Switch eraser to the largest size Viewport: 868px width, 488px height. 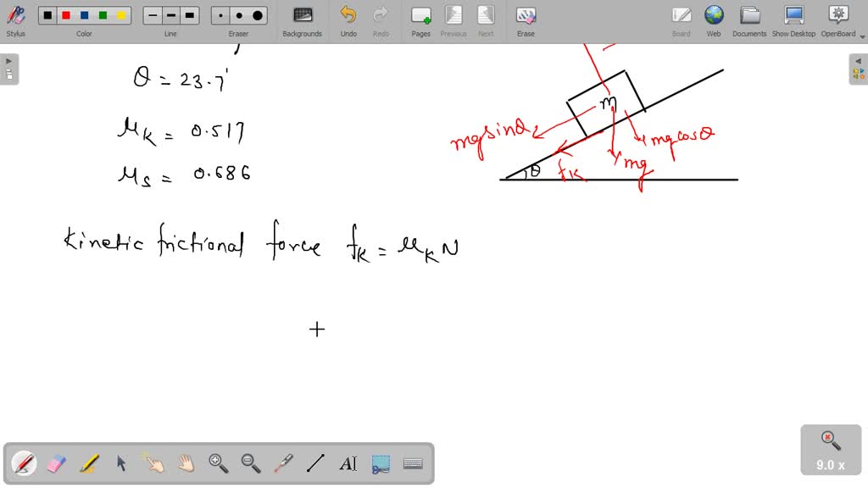[259, 14]
